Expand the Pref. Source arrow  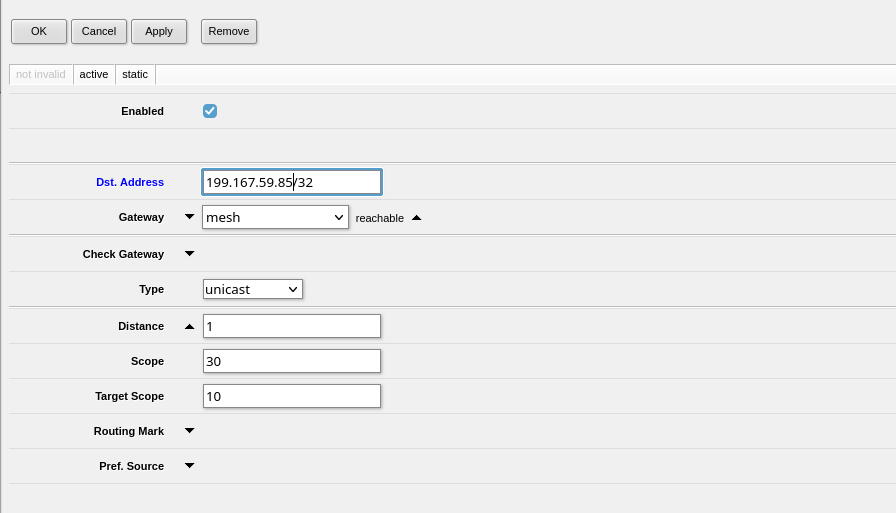[189, 466]
